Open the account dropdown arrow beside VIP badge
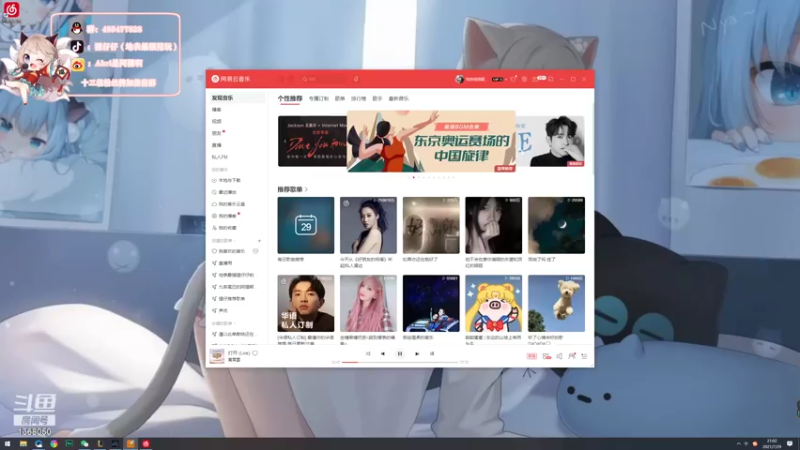Viewport: 800px width, 450px height. [x=506, y=80]
